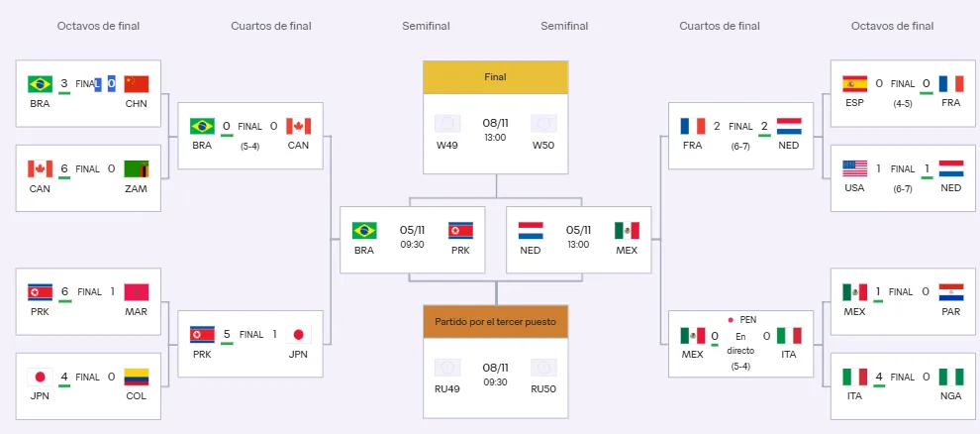The height and width of the screenshot is (434, 980).
Task: Click the W49 placeholder team in the final
Action: [x=446, y=132]
